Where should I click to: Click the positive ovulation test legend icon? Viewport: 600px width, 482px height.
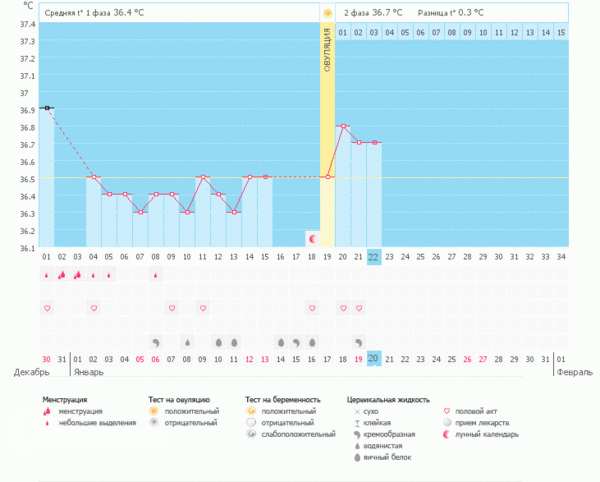click(154, 411)
